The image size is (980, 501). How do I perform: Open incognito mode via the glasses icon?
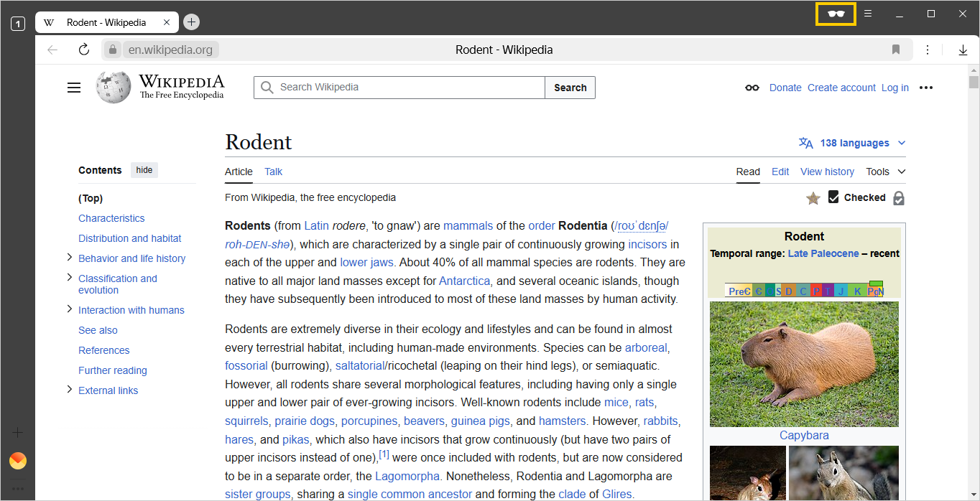coord(835,14)
